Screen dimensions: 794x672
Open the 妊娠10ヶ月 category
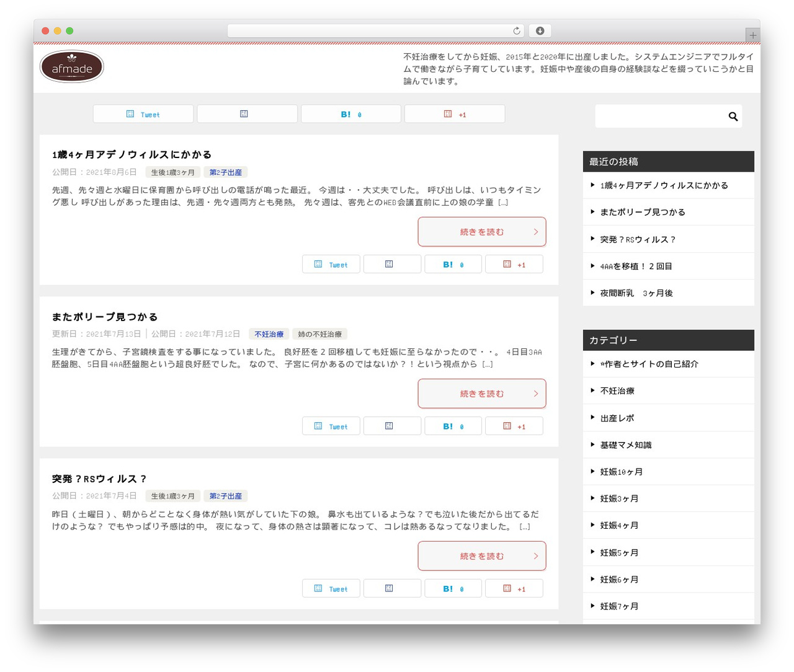click(x=622, y=472)
